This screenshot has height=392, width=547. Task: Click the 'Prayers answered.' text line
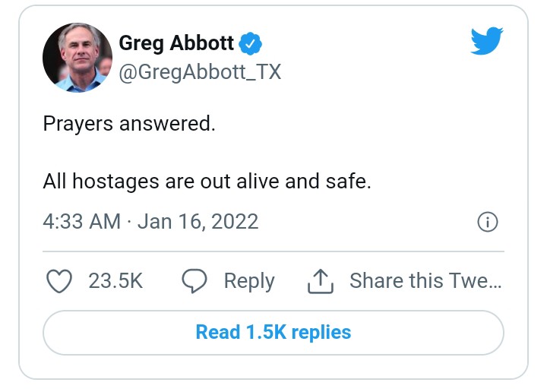point(129,124)
